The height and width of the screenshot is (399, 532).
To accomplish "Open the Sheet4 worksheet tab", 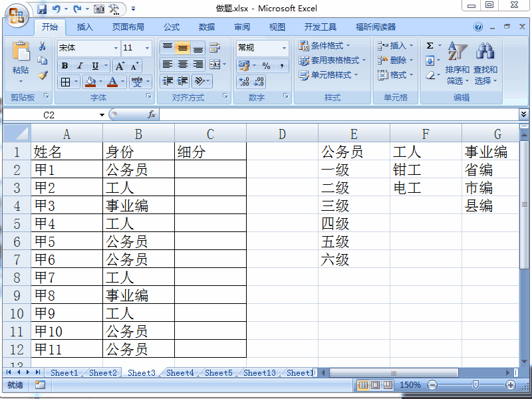I will pyautogui.click(x=180, y=373).
